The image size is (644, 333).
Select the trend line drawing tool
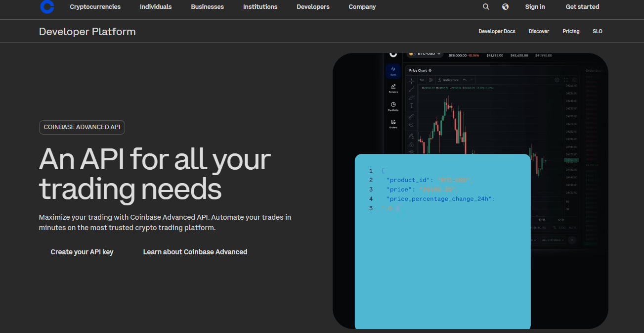pyautogui.click(x=411, y=89)
